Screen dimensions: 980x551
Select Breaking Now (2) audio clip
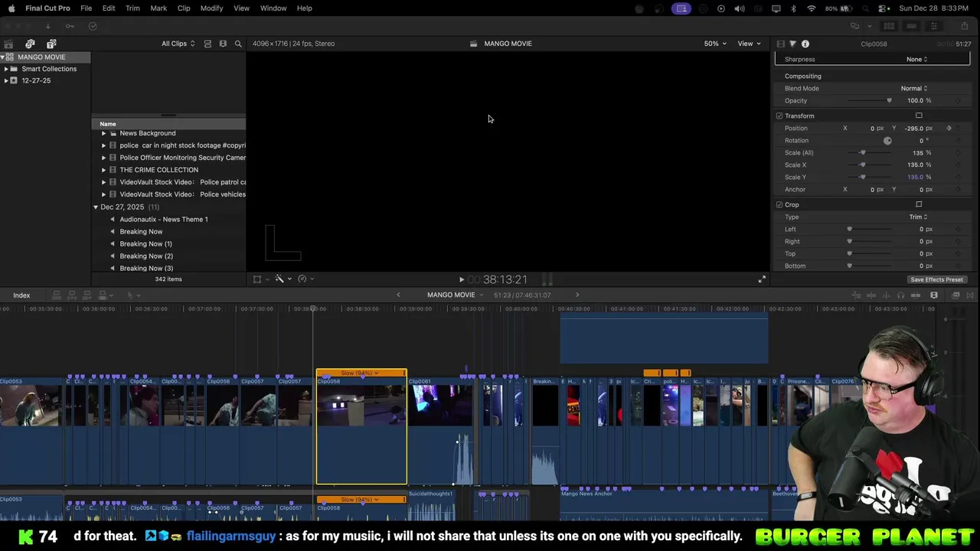tap(146, 256)
